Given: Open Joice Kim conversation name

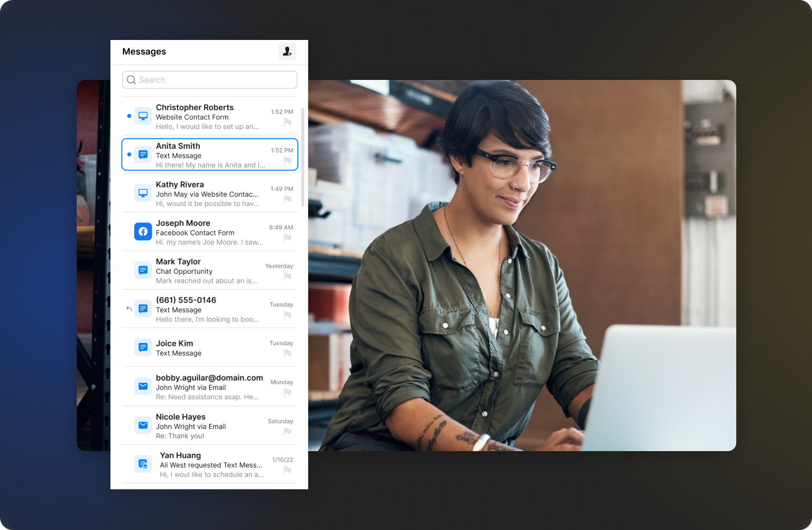Looking at the screenshot, I should (x=175, y=343).
